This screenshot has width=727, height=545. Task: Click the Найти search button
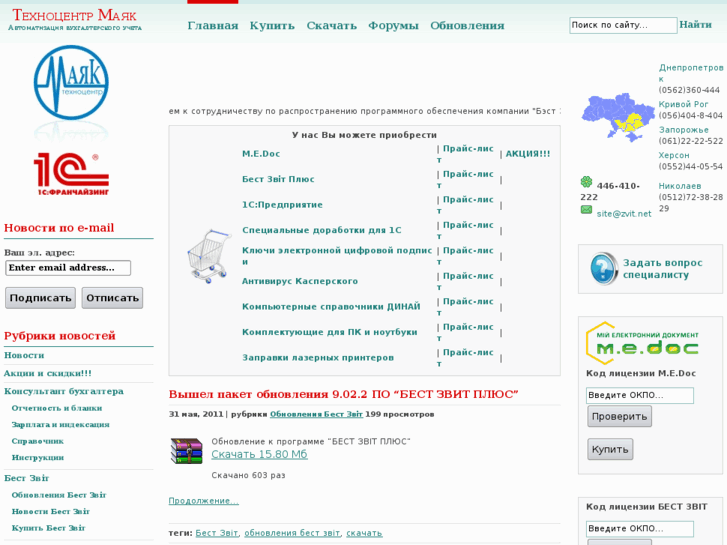695,25
